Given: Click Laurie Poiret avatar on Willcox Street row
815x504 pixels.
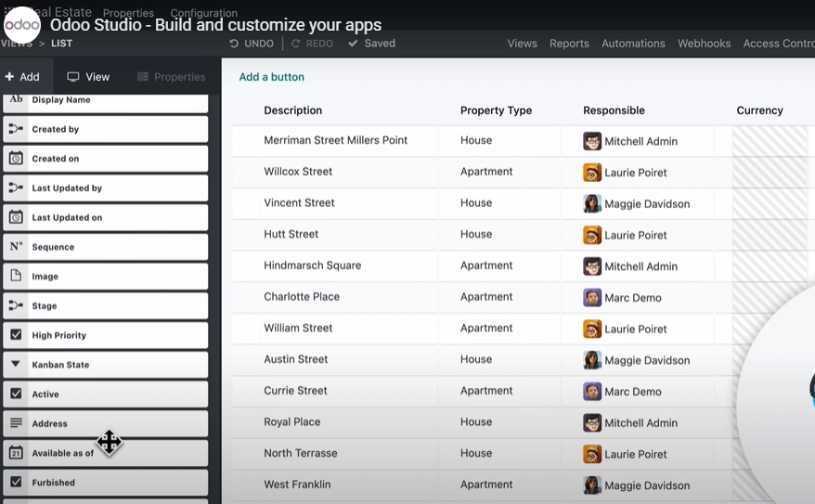Looking at the screenshot, I should (592, 173).
